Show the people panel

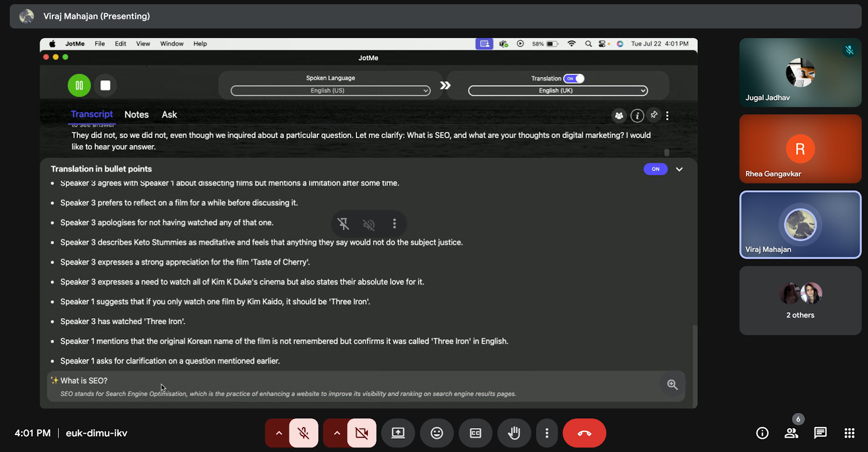click(792, 433)
